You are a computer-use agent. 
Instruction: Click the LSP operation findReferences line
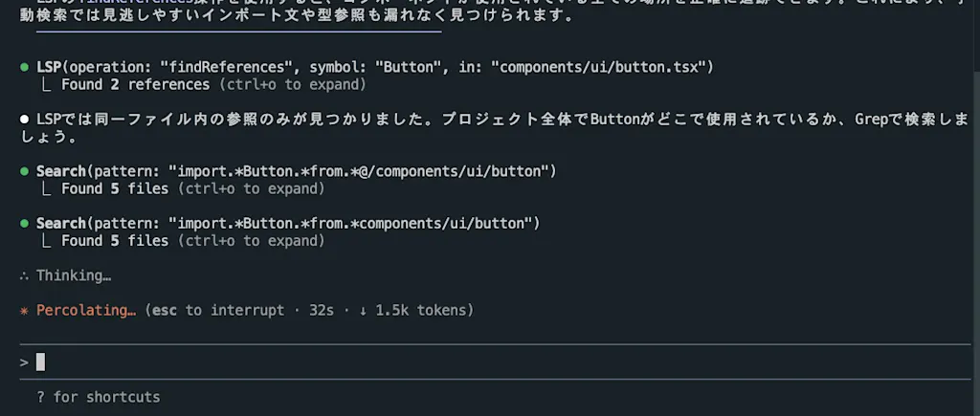tap(375, 68)
